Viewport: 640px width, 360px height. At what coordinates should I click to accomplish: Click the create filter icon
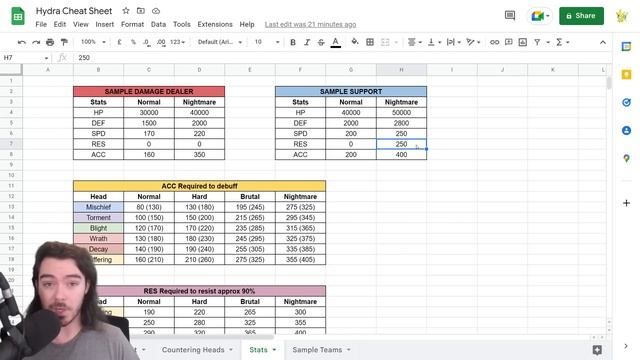(537, 42)
